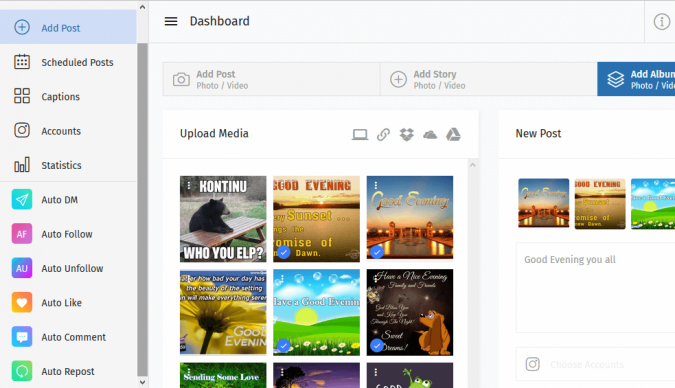Click the caption text field Good Evening
This screenshot has width=675, height=388.
point(595,288)
